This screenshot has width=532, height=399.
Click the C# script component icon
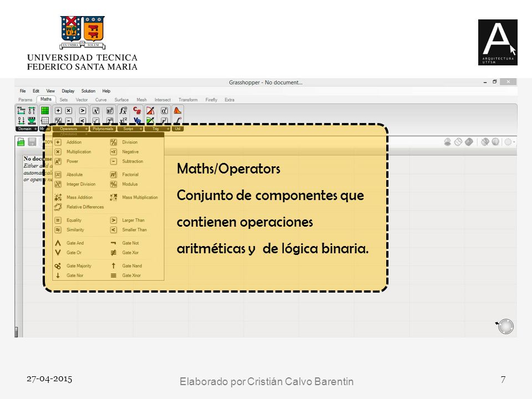coord(137,110)
